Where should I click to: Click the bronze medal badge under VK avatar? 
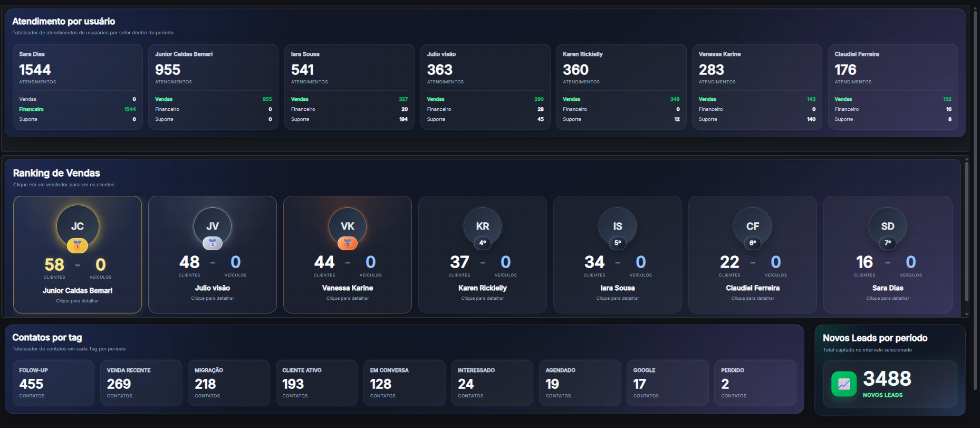click(x=348, y=243)
